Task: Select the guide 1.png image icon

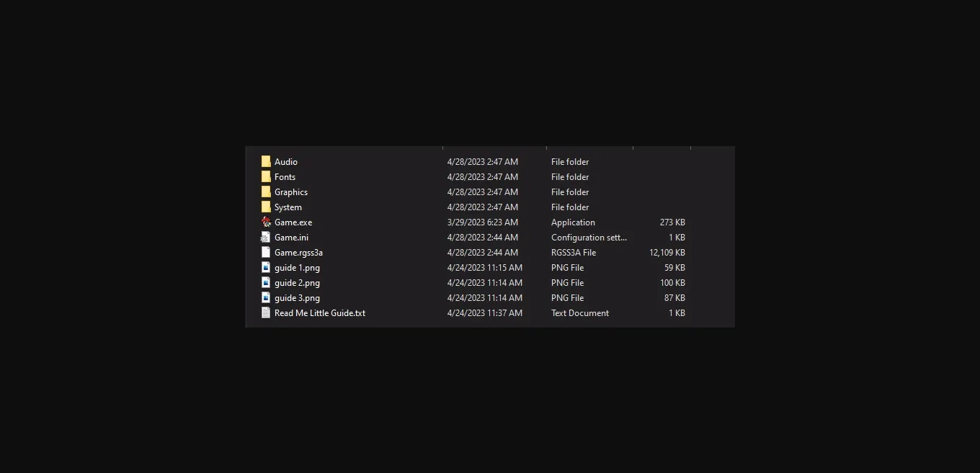Action: (266, 268)
